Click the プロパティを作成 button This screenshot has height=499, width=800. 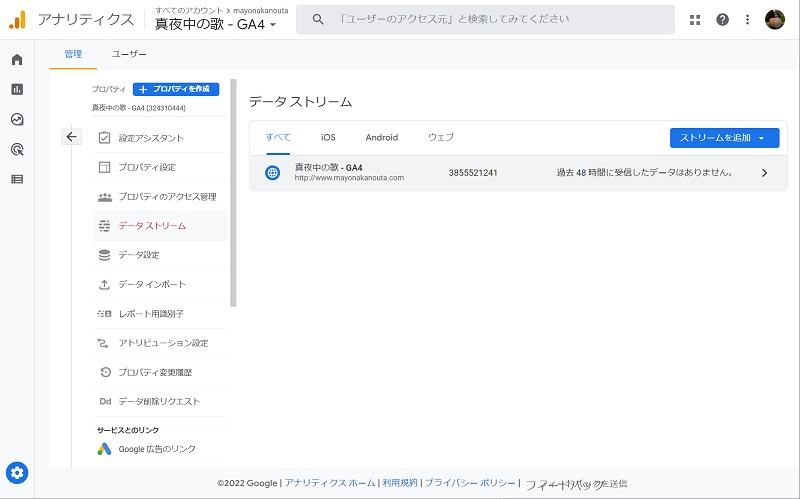click(176, 89)
